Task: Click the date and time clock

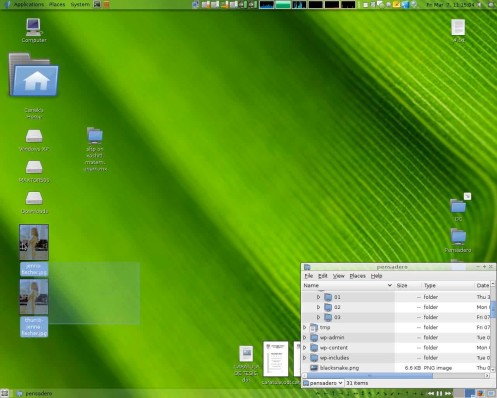Action: (451, 4)
